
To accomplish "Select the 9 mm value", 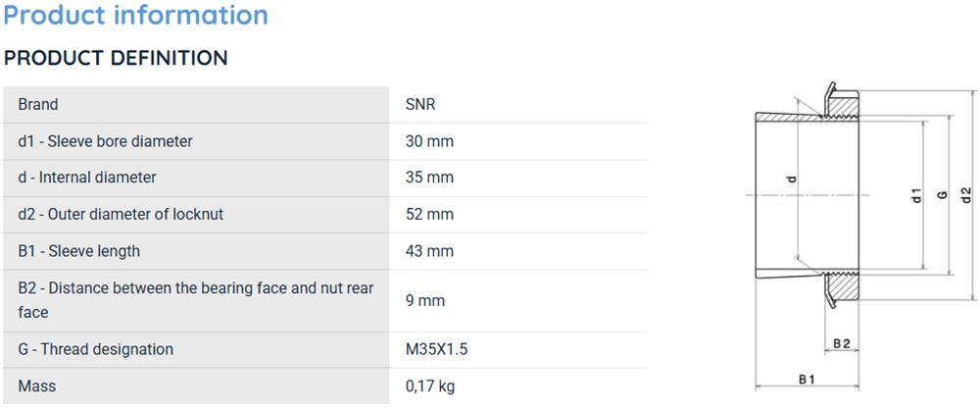I will (425, 301).
